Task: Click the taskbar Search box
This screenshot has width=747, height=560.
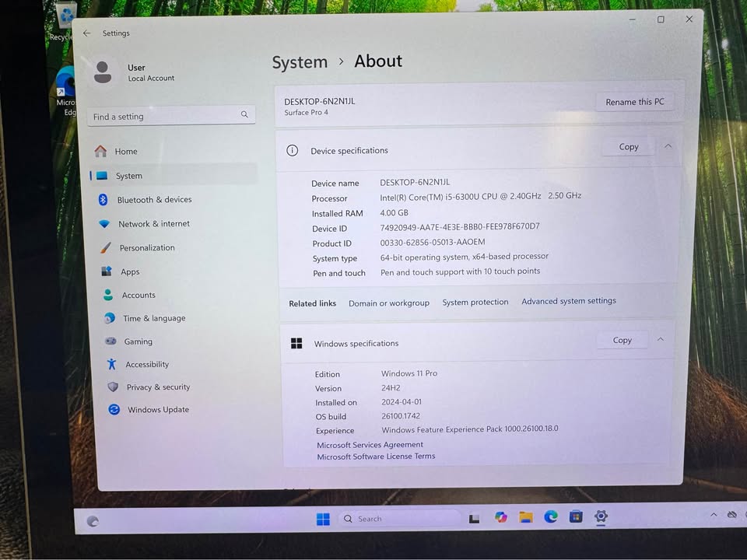Action: [x=400, y=519]
